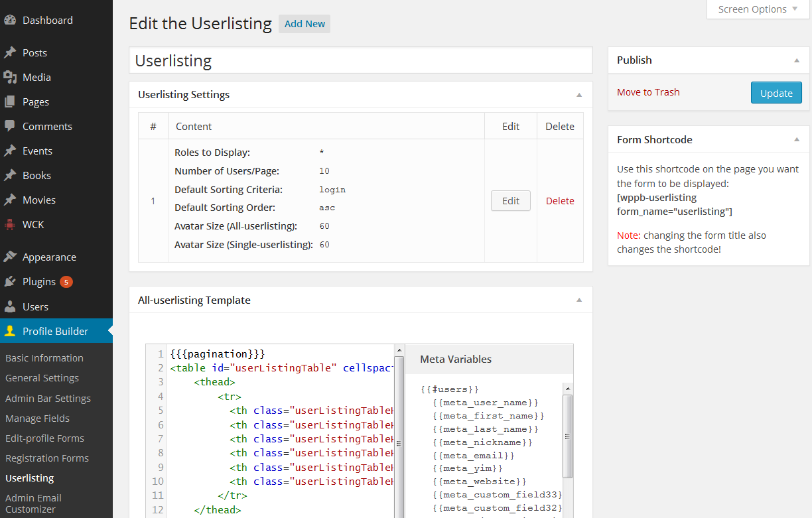Image resolution: width=812 pixels, height=518 pixels.
Task: Click line 1 pagination code in editor
Action: 218,354
